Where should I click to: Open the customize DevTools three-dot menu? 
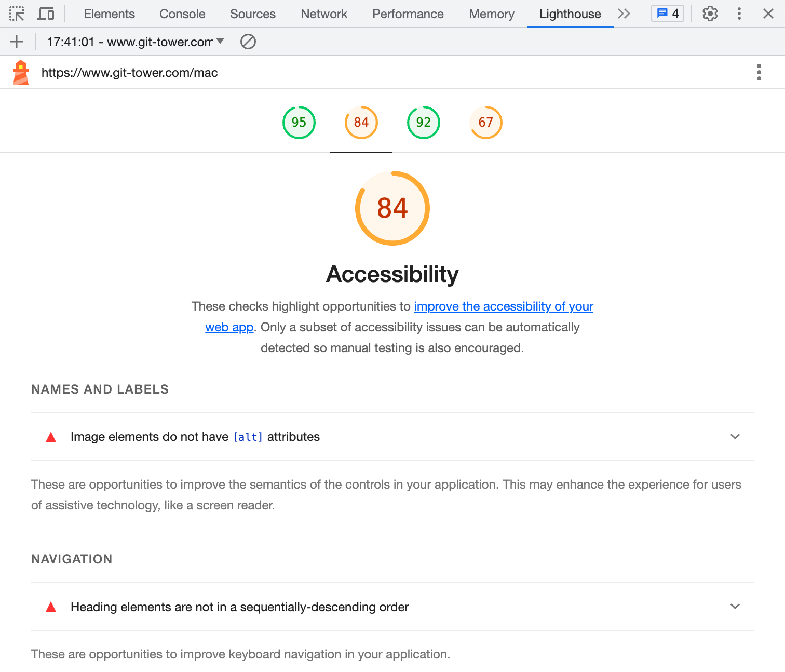pos(739,14)
